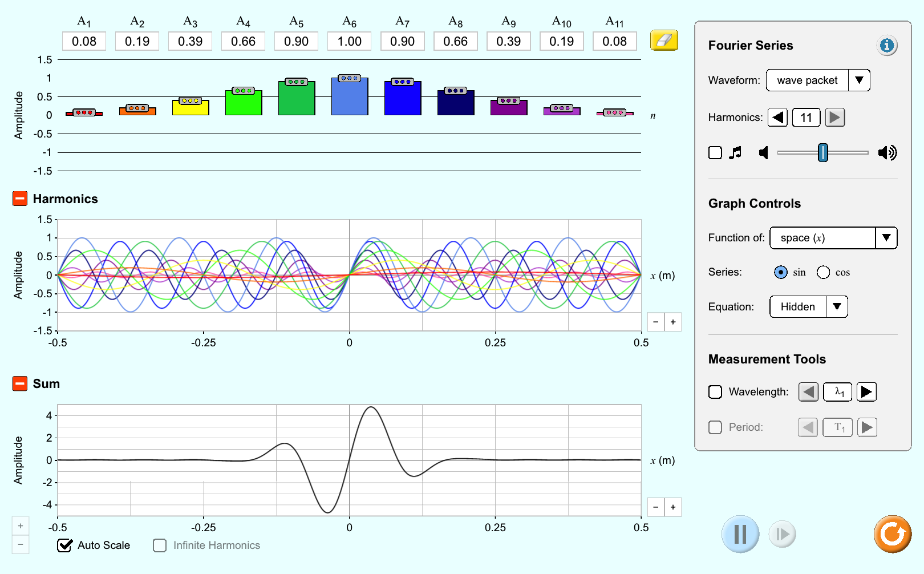The image size is (924, 574).
Task: Open the Waveform dropdown showing wave packet
Action: tap(818, 80)
